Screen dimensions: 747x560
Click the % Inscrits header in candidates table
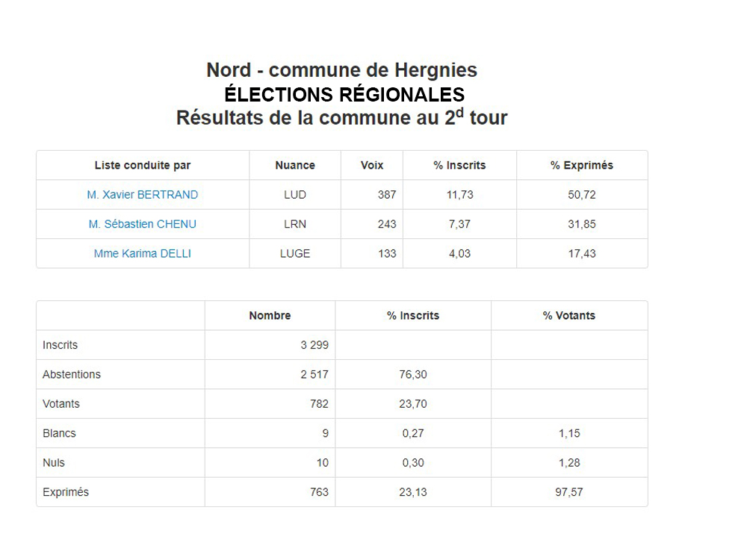point(459,165)
